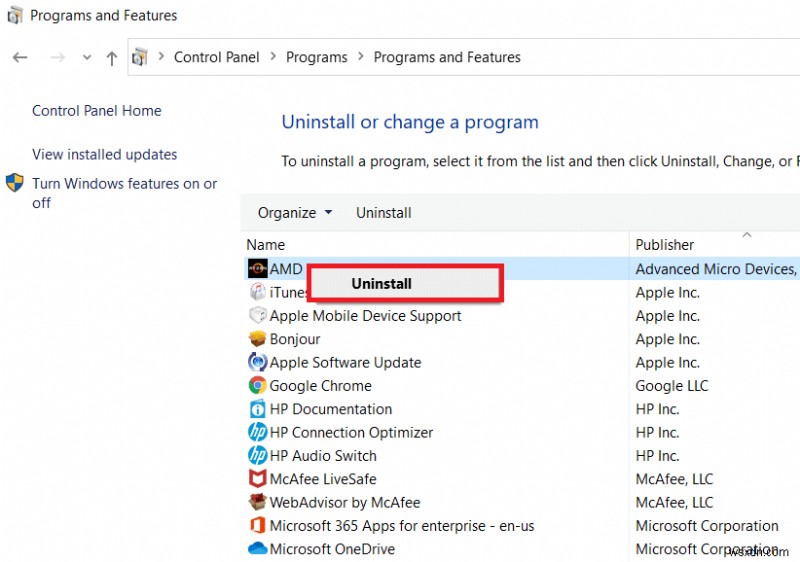Click the AMD software icon
800x562 pixels.
(x=257, y=269)
